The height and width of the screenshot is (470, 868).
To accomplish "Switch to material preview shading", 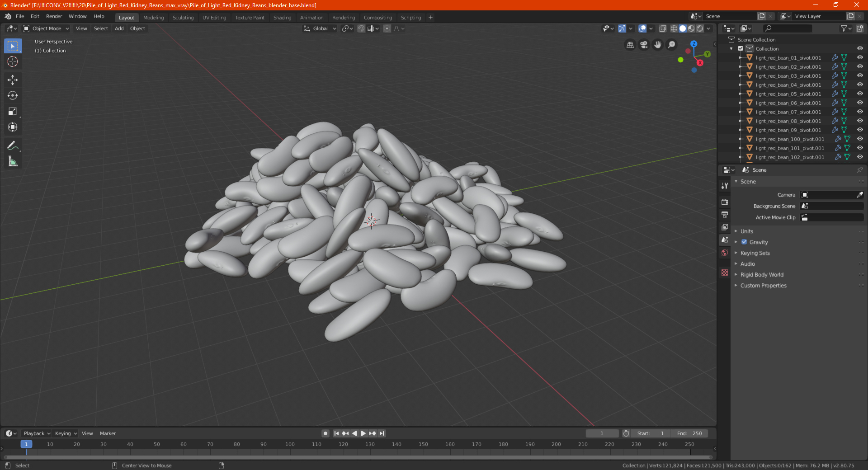I will pyautogui.click(x=691, y=28).
